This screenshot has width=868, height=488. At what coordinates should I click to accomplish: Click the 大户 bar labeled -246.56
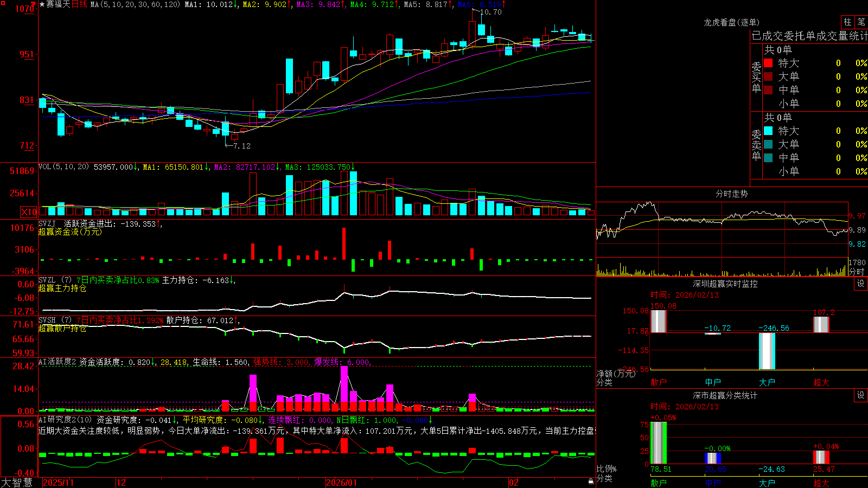[x=767, y=351]
